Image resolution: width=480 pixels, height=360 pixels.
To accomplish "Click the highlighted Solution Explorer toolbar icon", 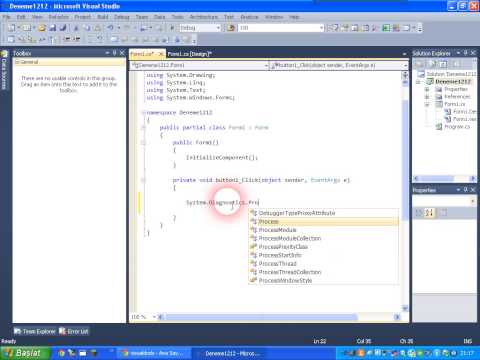I will point(443,64).
